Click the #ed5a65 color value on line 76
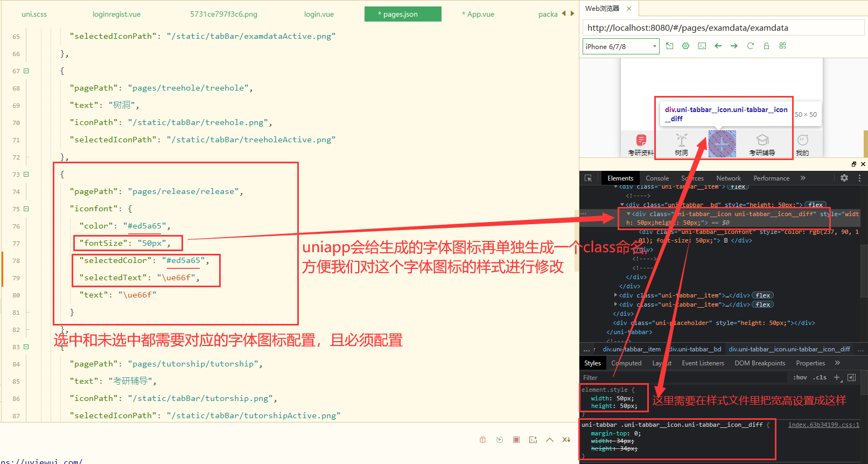Viewport: 868px width, 464px height. point(144,226)
